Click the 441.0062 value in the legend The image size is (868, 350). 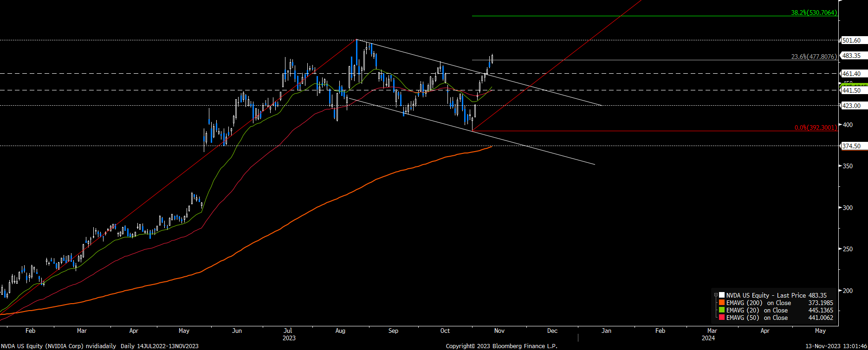(820, 318)
